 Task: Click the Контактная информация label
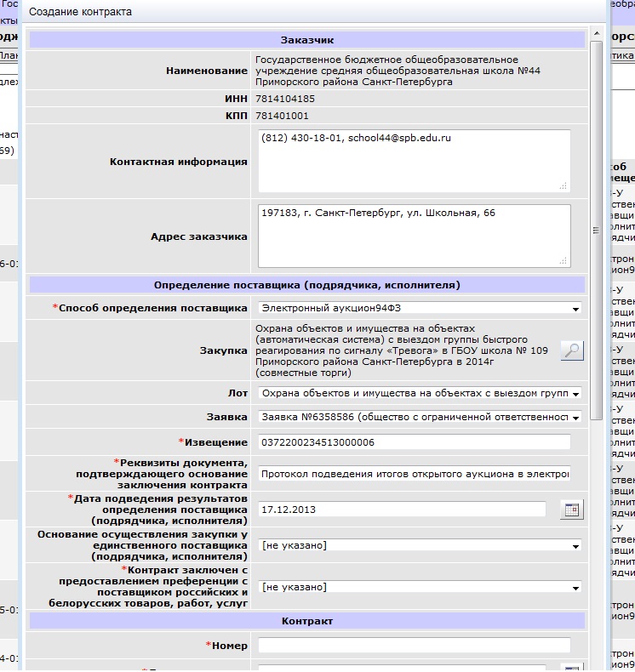pyautogui.click(x=179, y=162)
